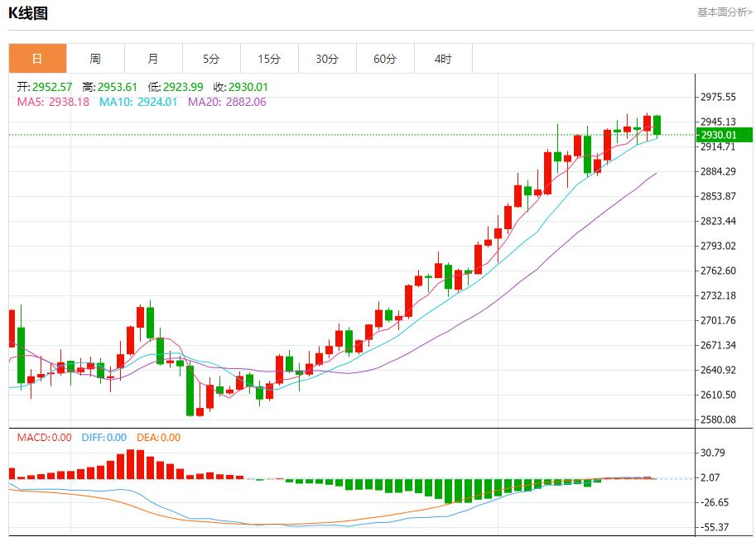This screenshot has height=537, width=756.
Task: Select the 日 (daily) chart tab
Action: tap(37, 59)
